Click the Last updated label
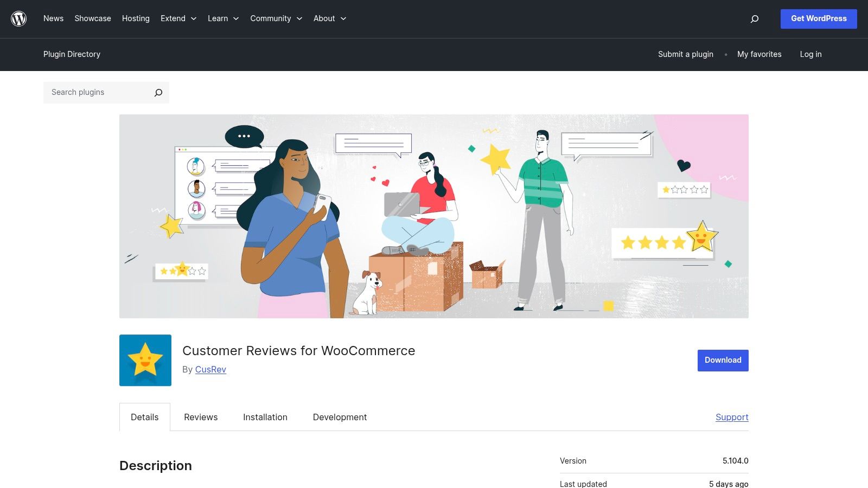Image resolution: width=868 pixels, height=488 pixels. (583, 484)
